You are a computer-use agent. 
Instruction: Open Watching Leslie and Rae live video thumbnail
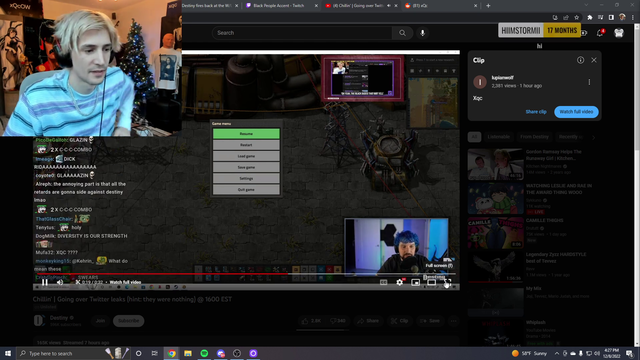(x=496, y=198)
